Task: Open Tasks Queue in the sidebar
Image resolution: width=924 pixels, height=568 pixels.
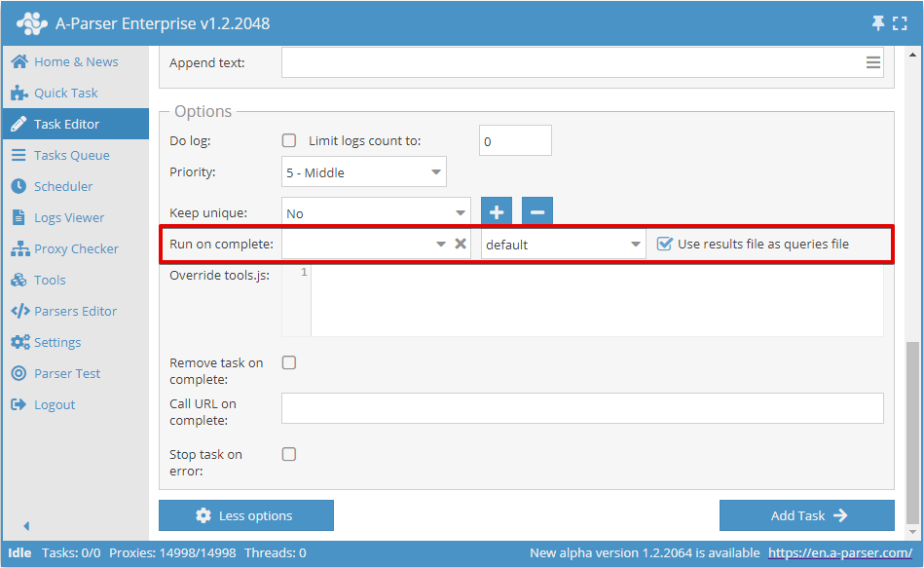Action: pos(71,155)
